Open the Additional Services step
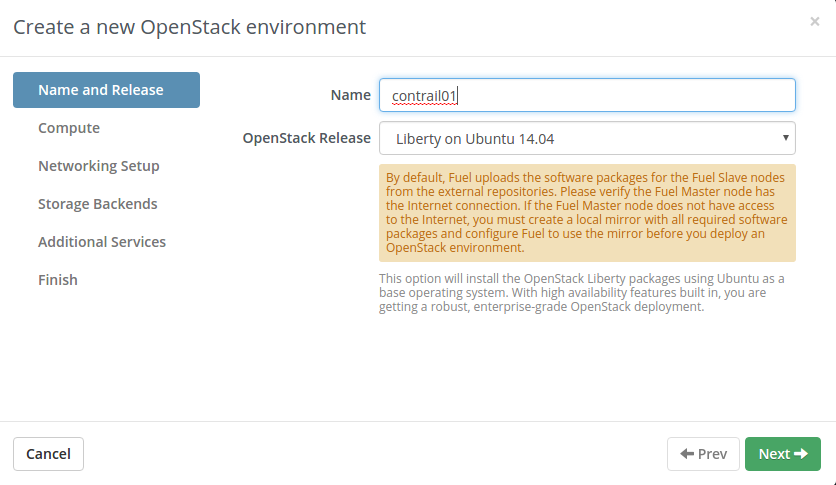836x485 pixels. [102, 242]
